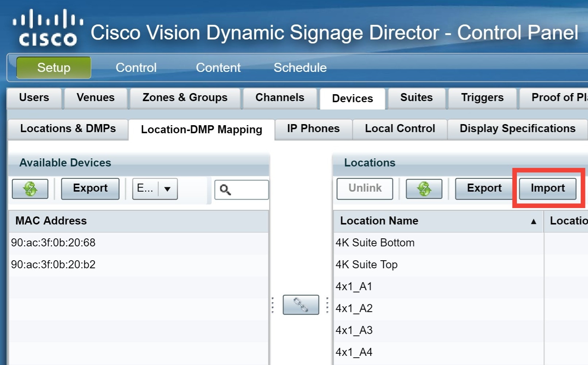Click the chain link mapping icon

pos(301,305)
